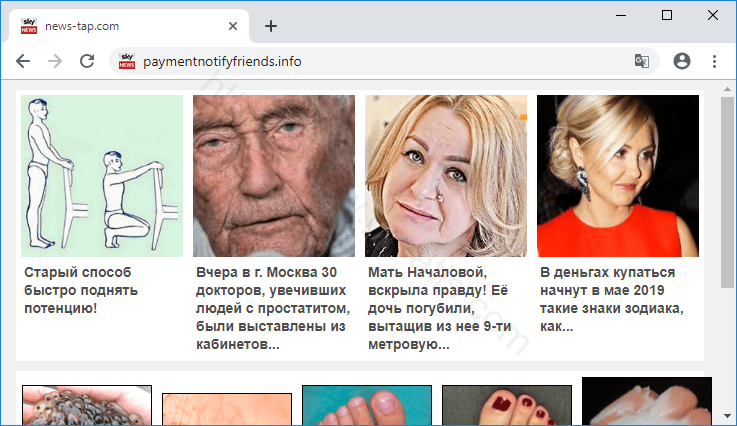Open the woman in red dress image
Image resolution: width=737 pixels, height=426 pixels.
coord(618,176)
